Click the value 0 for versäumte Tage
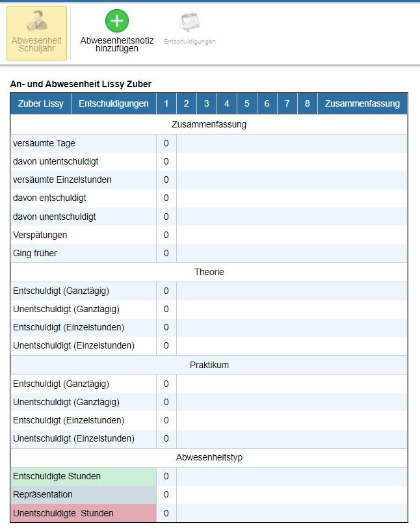The height and width of the screenshot is (530, 420). 166,143
